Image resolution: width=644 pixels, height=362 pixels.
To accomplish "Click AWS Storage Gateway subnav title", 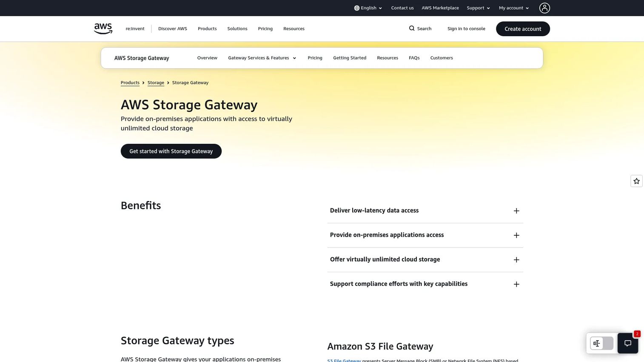I will click(142, 58).
